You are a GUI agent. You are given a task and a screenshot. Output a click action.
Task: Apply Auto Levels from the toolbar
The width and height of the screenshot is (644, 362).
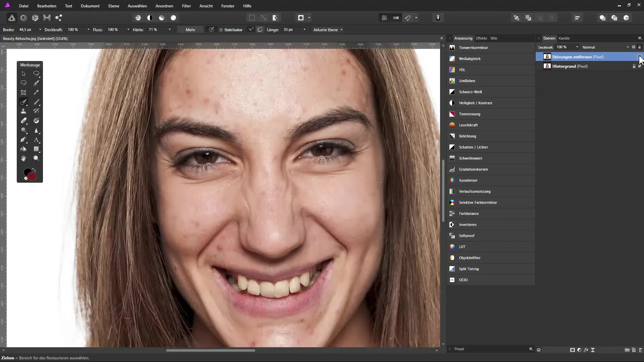click(138, 18)
